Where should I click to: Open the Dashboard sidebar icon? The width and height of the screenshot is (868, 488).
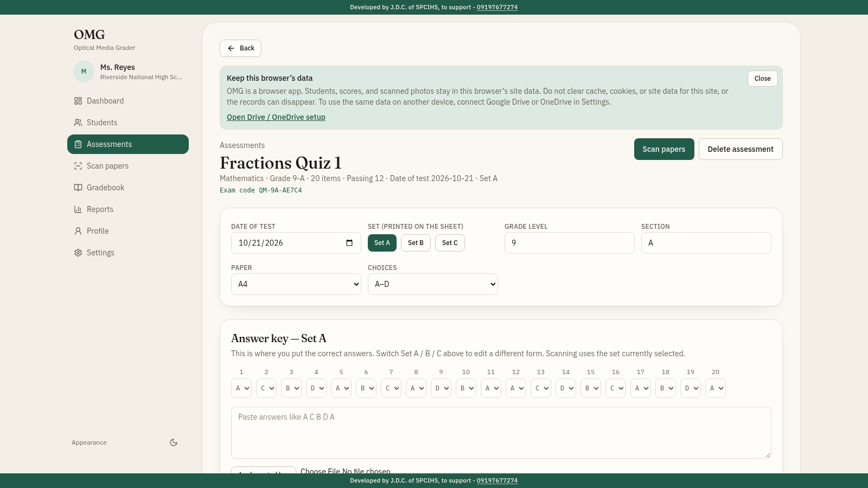[x=78, y=101]
